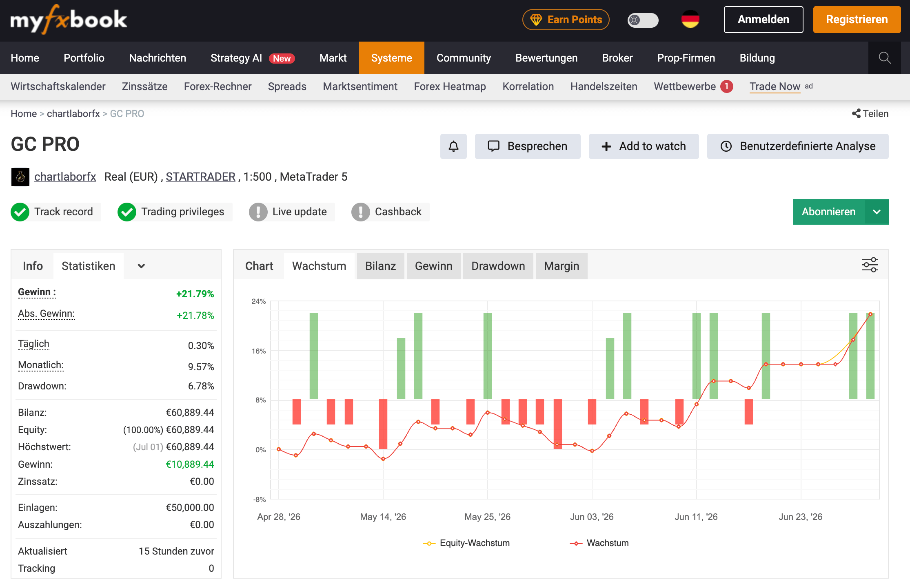Open Strategy AI menu item

tap(253, 58)
